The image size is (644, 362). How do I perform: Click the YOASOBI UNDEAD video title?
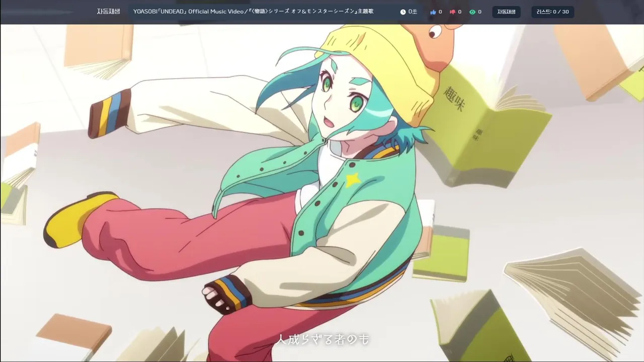click(253, 11)
